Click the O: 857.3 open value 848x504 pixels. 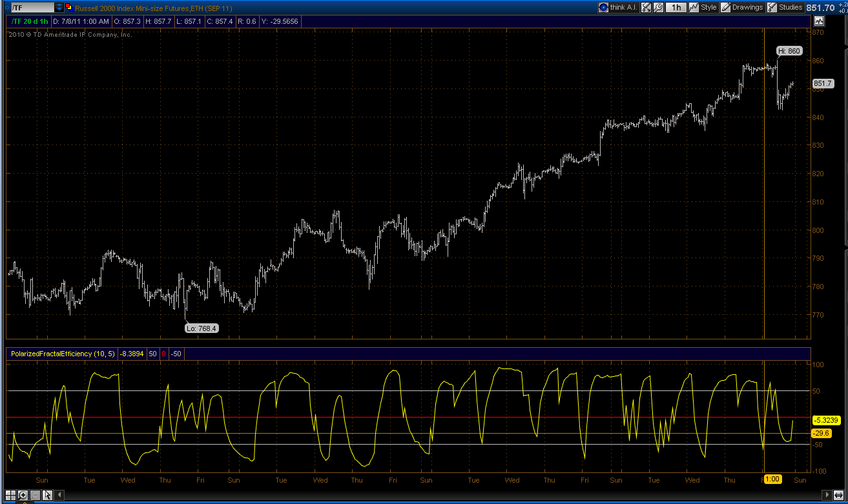(x=129, y=21)
